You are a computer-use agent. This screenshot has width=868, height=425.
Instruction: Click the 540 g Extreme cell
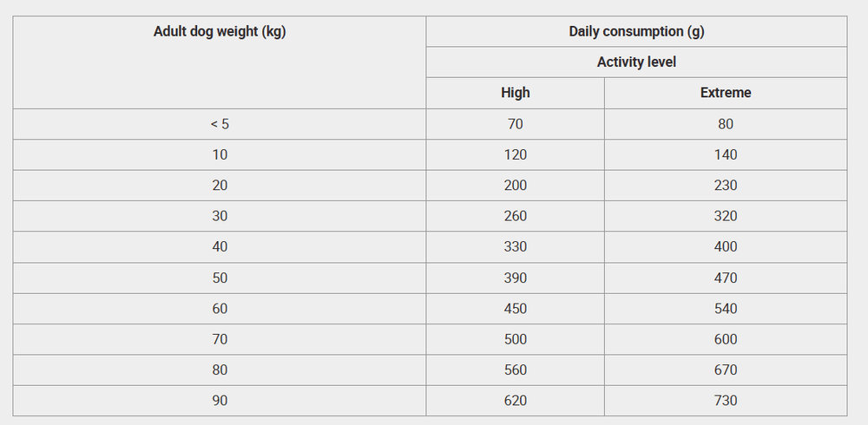coord(726,309)
